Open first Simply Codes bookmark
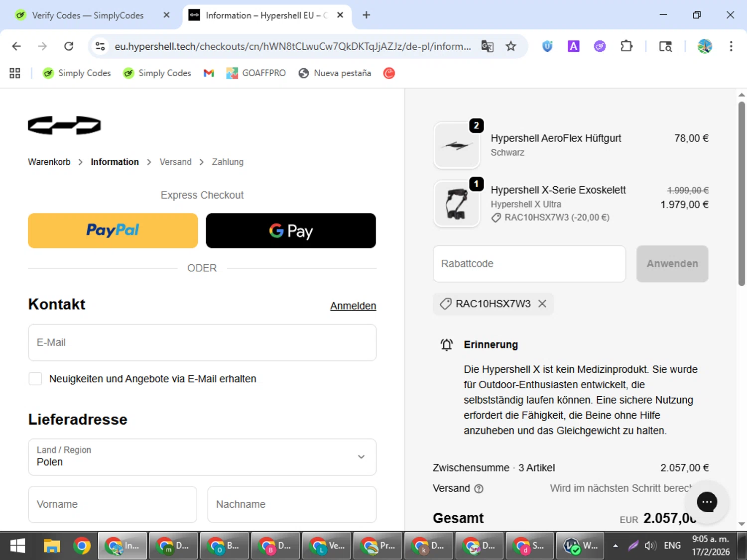Image resolution: width=747 pixels, height=560 pixels. click(x=77, y=73)
